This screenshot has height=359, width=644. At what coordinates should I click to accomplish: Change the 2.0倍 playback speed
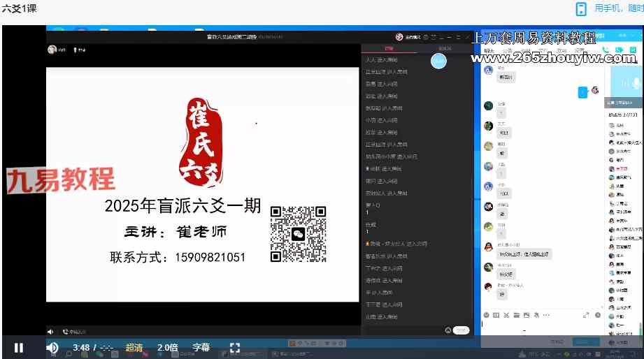[x=167, y=347]
